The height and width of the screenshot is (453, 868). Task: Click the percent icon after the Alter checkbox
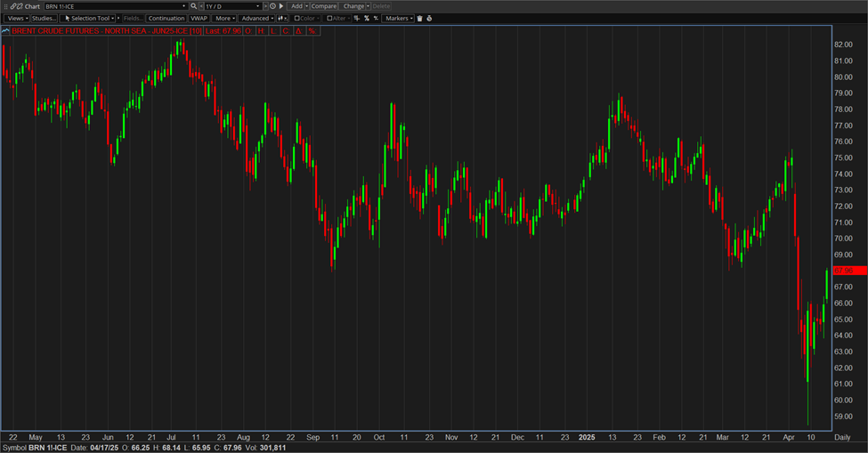coord(365,18)
